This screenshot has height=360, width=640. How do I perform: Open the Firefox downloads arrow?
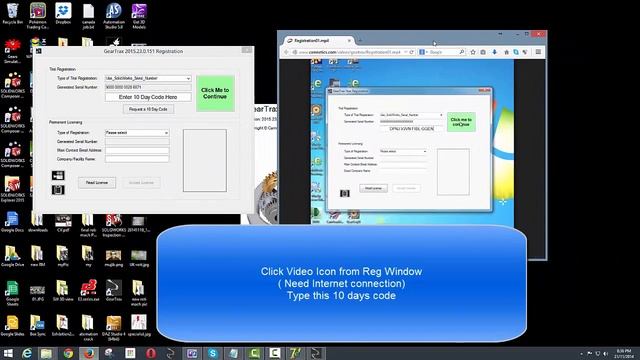[x=494, y=52]
